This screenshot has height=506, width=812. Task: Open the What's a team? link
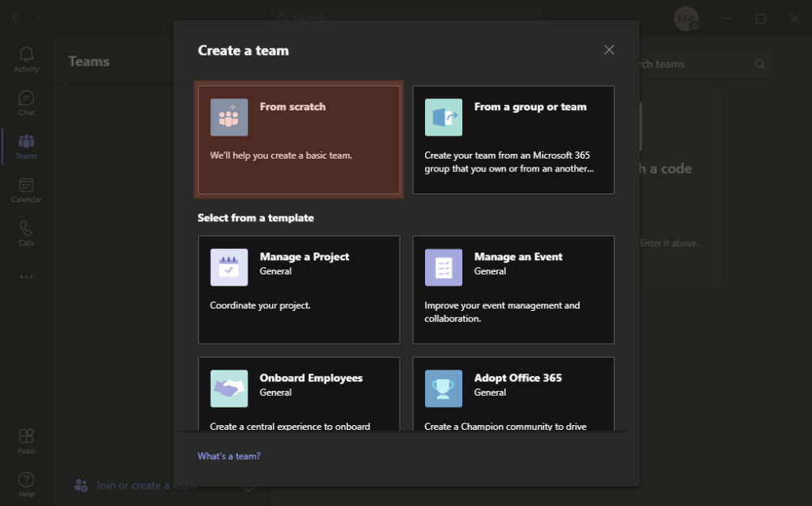click(x=229, y=456)
